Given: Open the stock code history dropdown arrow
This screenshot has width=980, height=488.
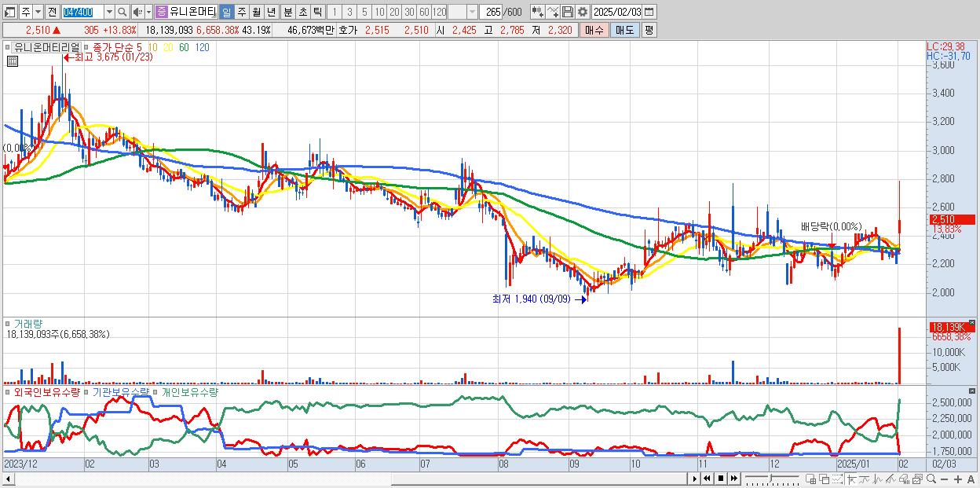Looking at the screenshot, I should tap(109, 12).
